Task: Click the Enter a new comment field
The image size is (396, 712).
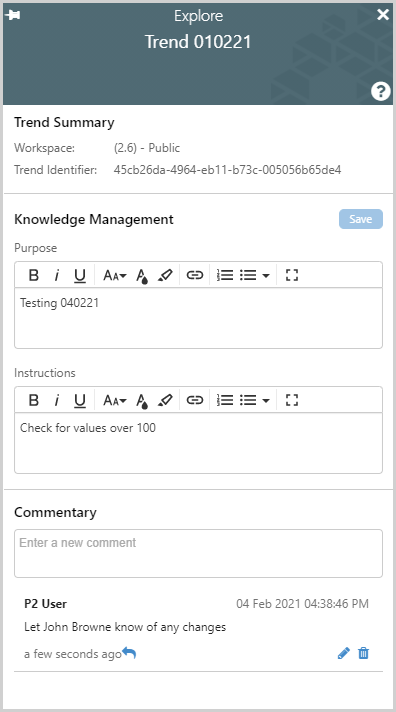Action: (x=198, y=554)
